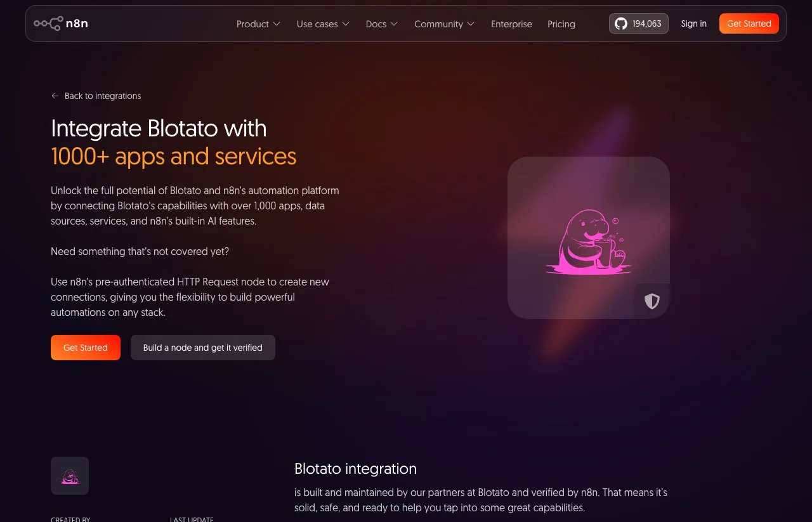
Task: Click Need something that's not covered yet?
Action: pyautogui.click(x=140, y=251)
